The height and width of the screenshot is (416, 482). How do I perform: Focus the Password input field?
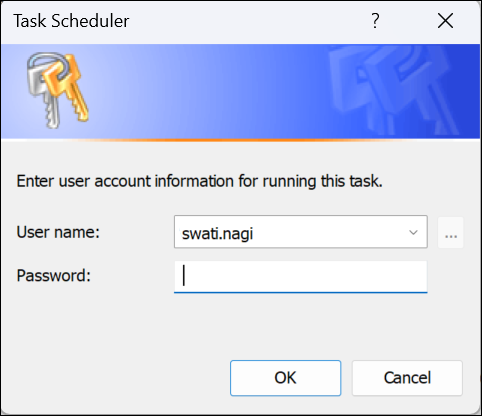301,277
